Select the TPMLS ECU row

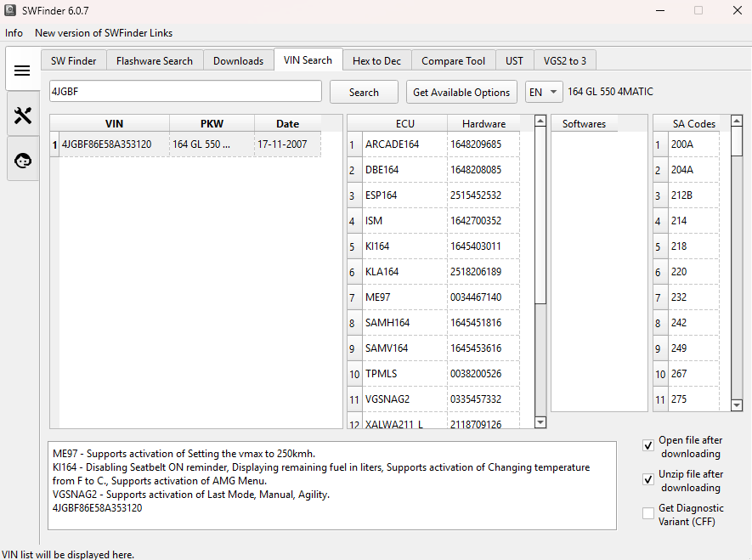[405, 373]
